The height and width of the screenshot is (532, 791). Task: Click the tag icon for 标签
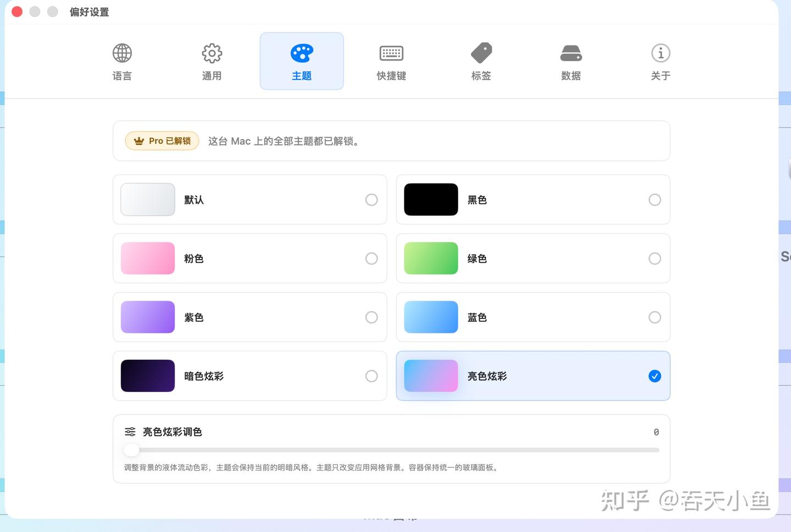(x=482, y=53)
